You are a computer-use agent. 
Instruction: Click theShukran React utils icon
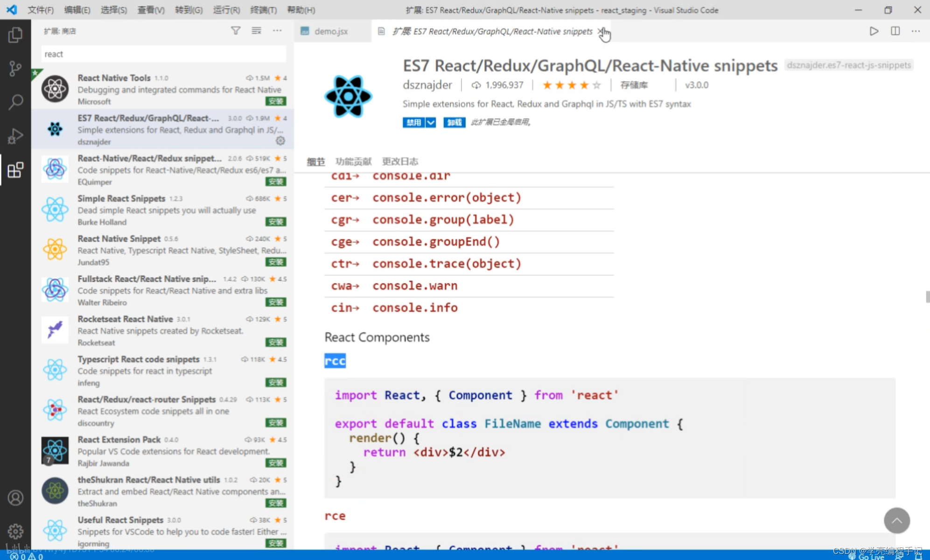pos(55,490)
